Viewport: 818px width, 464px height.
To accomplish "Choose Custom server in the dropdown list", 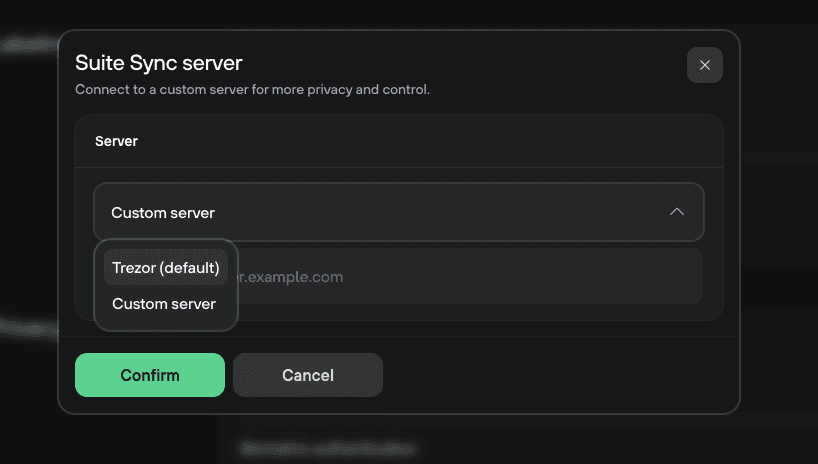I will [164, 304].
